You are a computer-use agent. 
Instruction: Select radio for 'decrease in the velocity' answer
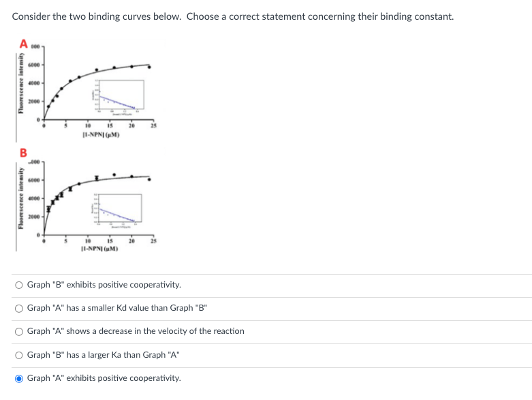coord(19,331)
